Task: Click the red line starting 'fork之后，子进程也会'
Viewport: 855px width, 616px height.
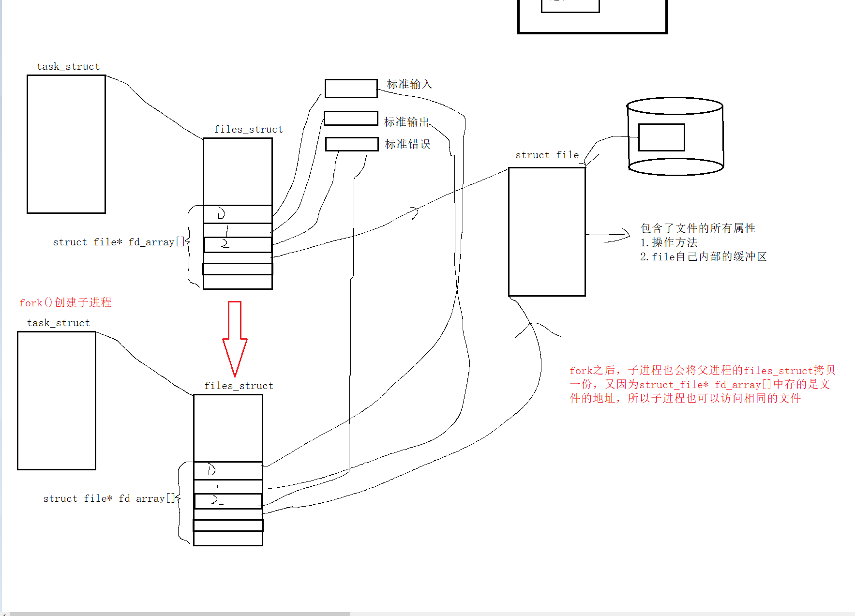Action: pos(702,370)
